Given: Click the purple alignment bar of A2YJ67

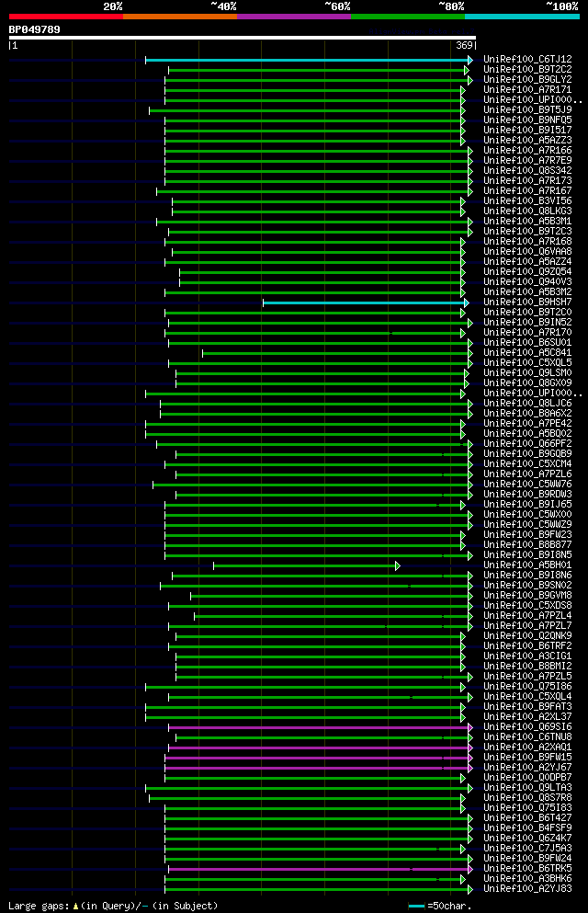Looking at the screenshot, I should coord(318,769).
